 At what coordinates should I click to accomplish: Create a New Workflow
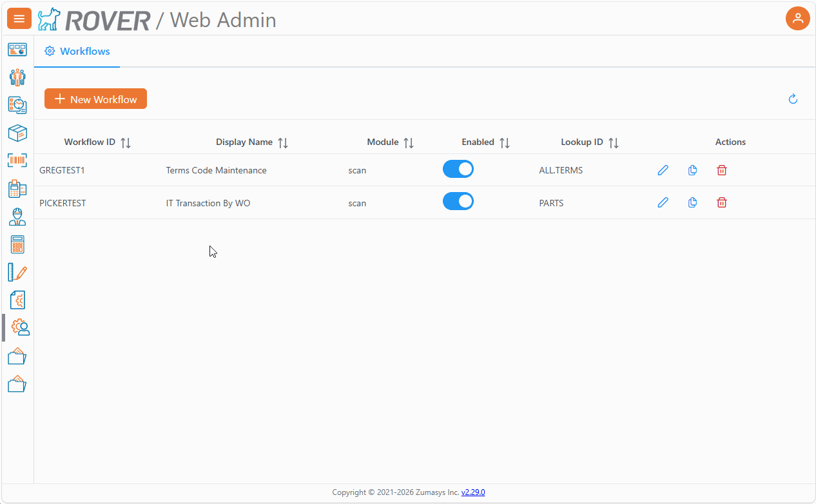(95, 99)
